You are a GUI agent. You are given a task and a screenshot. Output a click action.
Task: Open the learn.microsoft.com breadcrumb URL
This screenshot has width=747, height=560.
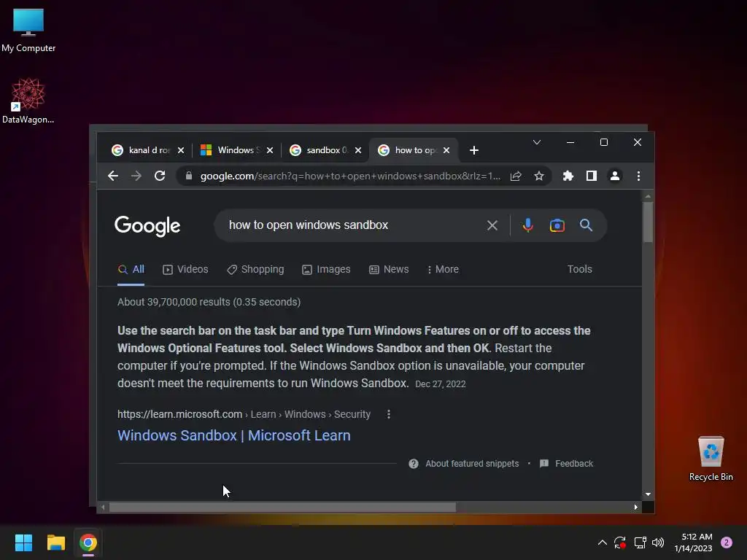(x=244, y=414)
